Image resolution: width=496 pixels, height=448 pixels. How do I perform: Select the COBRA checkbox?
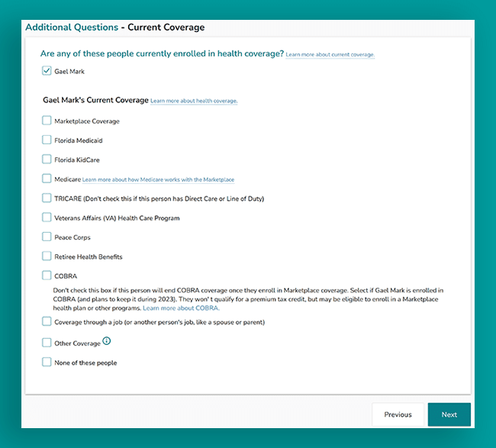(47, 276)
